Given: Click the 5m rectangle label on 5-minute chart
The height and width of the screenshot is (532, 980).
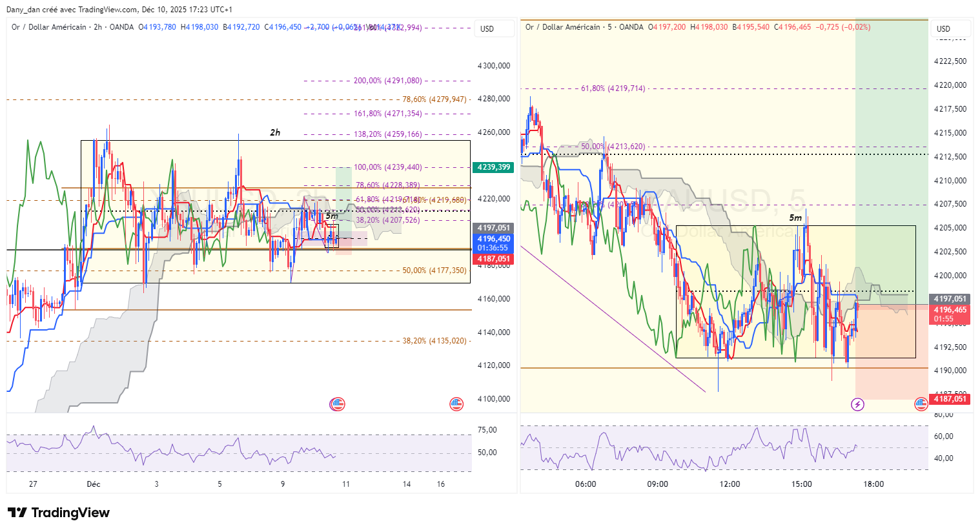Looking at the screenshot, I should (795, 218).
